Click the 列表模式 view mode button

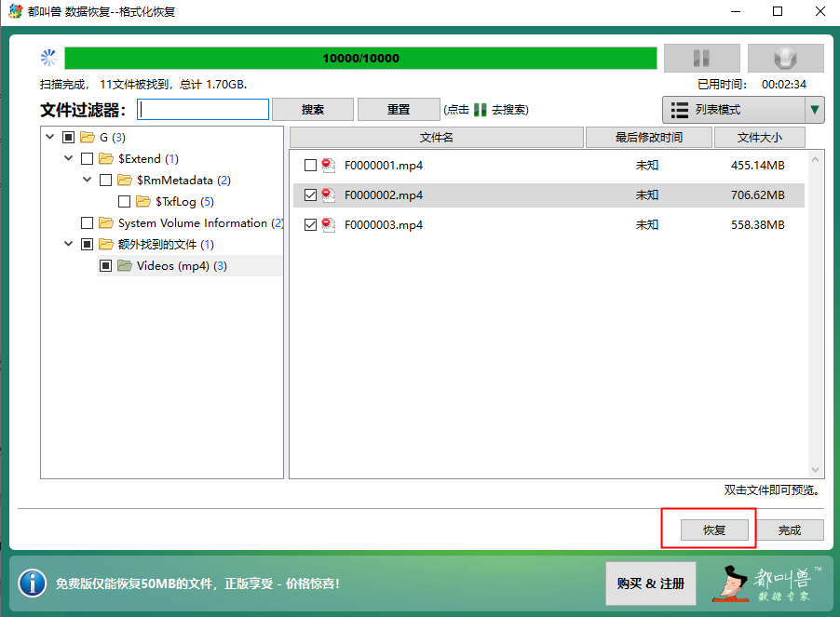click(734, 110)
